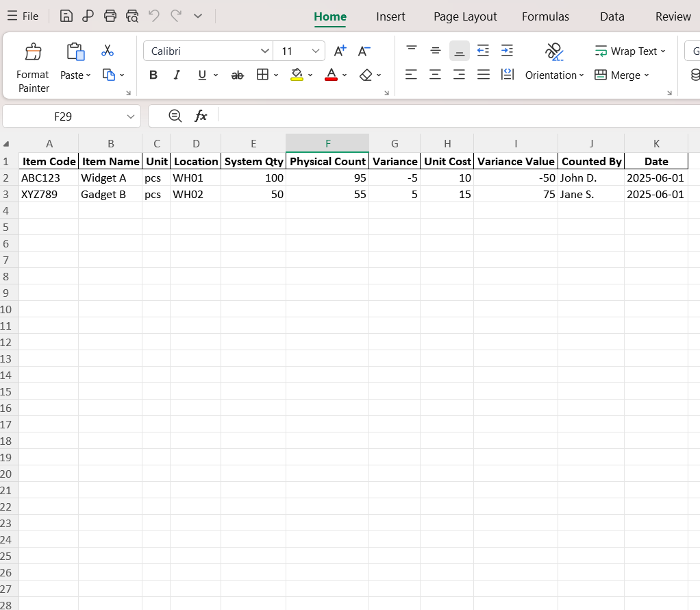Click the Format Painter brush
Screen dimensions: 700x610
[x=33, y=52]
